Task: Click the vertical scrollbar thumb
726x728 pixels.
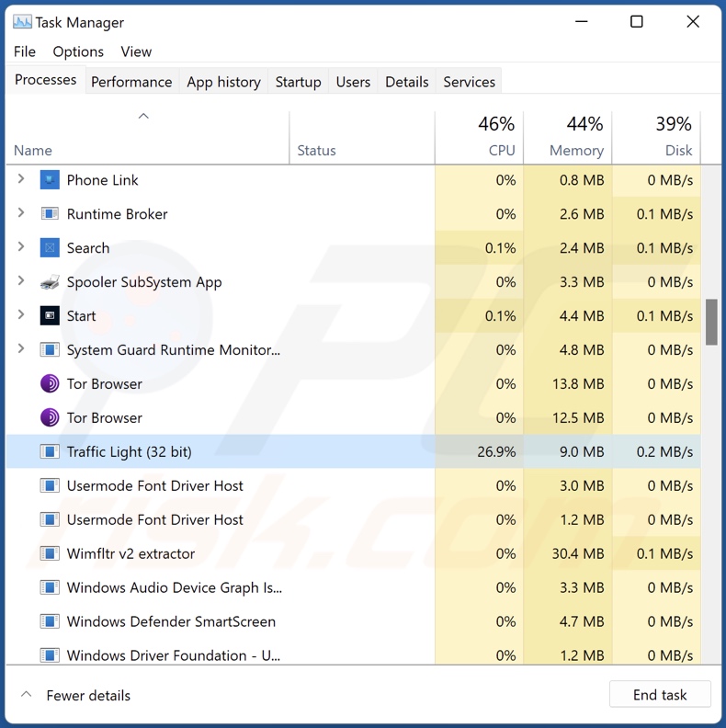Action: pos(711,322)
